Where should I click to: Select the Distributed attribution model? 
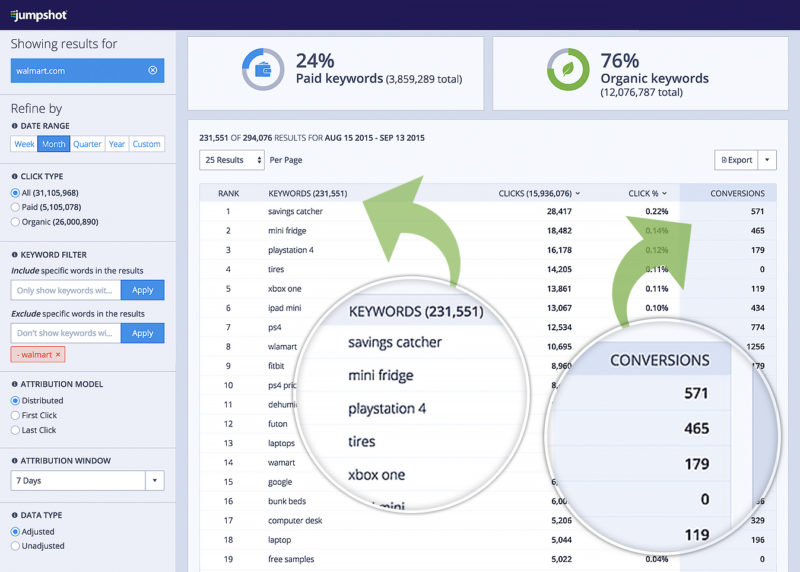15,401
